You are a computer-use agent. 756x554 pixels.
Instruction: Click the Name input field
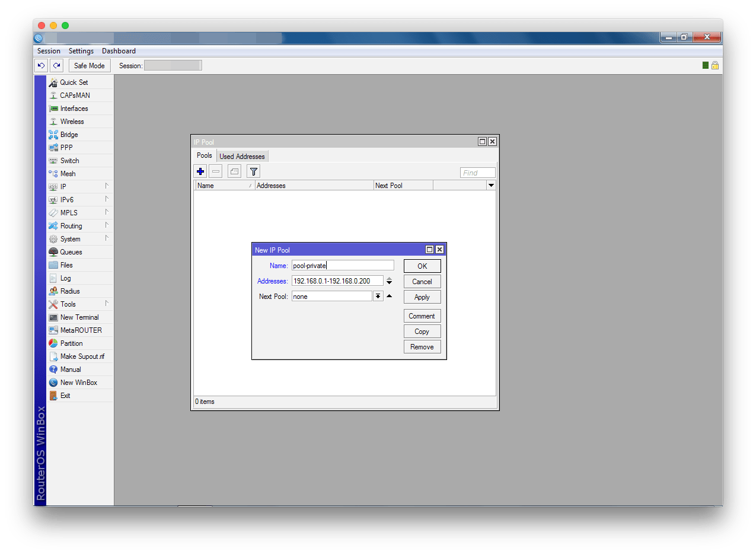pos(342,266)
